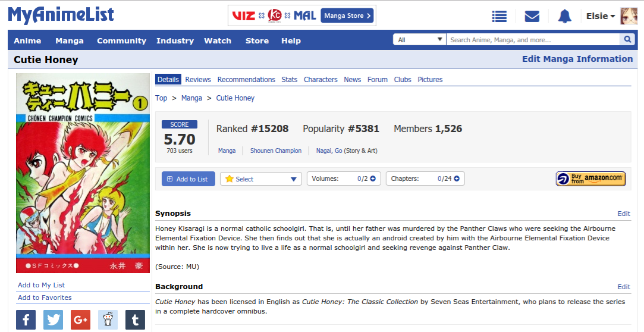Click the 703 users text

coord(180,151)
